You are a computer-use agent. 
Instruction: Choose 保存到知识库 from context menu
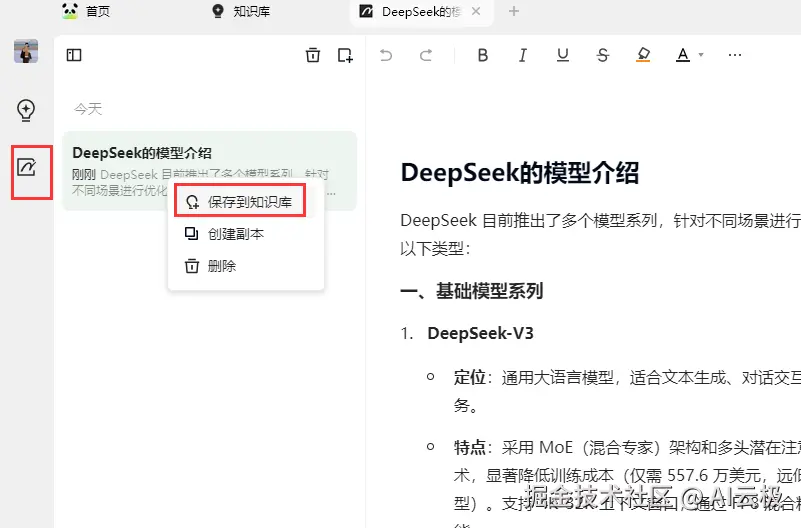tap(240, 201)
